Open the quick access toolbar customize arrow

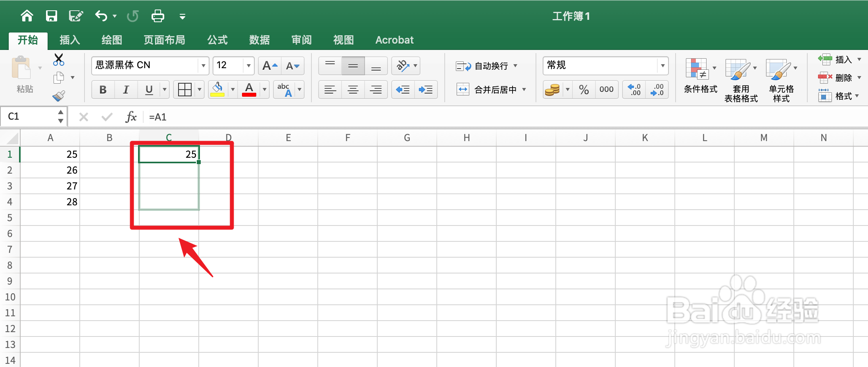(182, 17)
